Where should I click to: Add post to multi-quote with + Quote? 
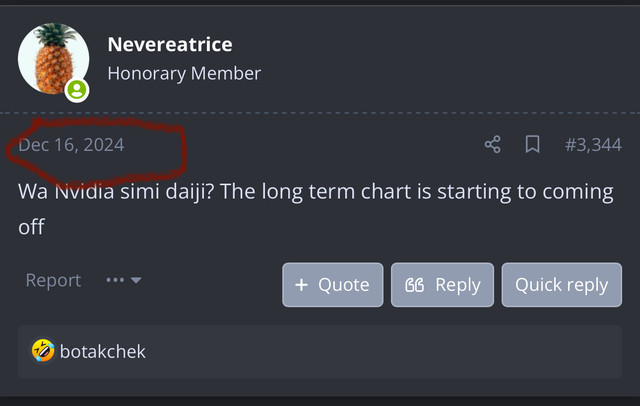(333, 285)
